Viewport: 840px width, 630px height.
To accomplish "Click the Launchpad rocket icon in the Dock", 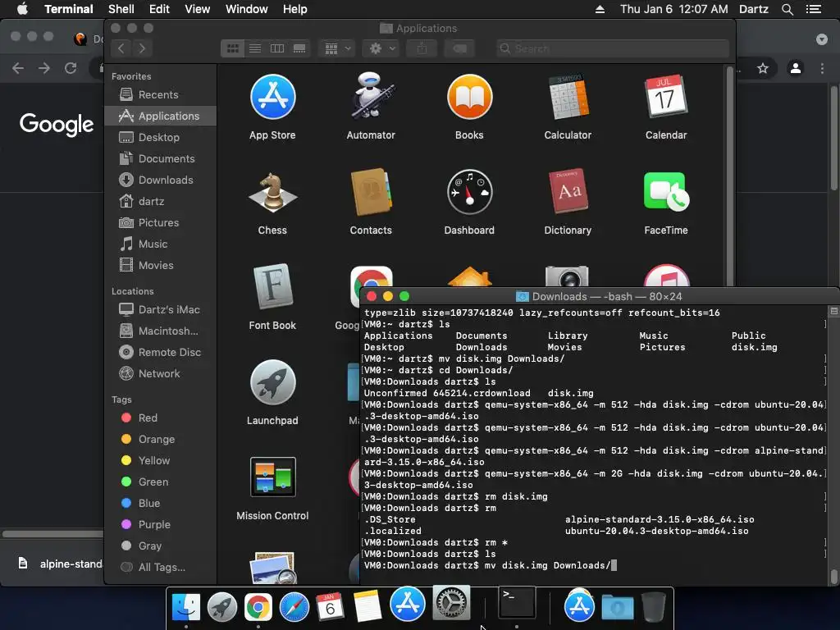I will (221, 608).
